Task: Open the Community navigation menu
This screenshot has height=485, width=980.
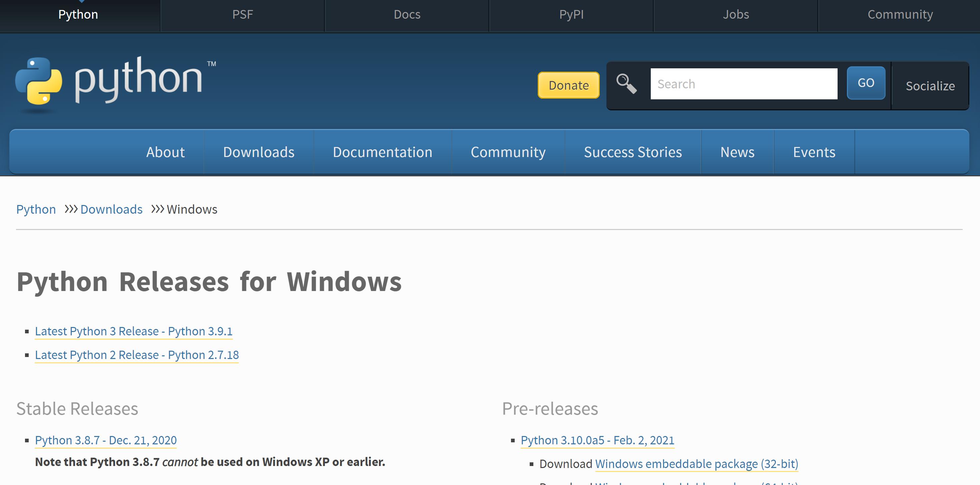Action: tap(508, 152)
